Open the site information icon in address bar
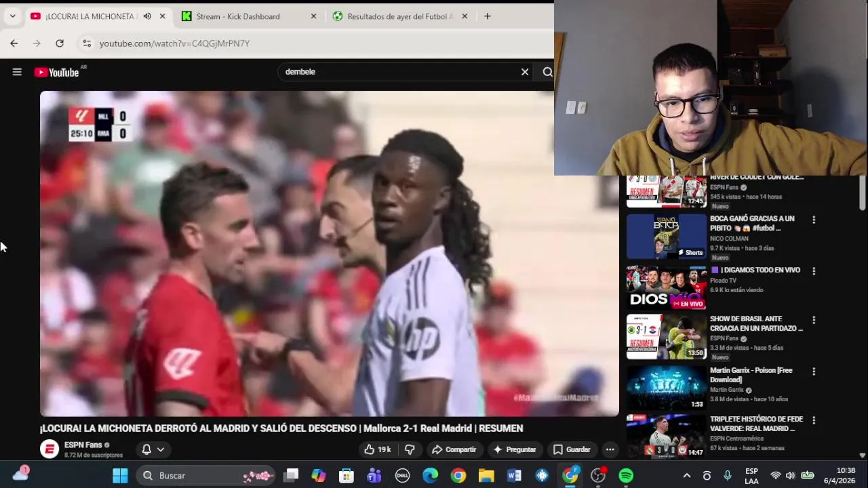Image resolution: width=868 pixels, height=488 pixels. 86,43
